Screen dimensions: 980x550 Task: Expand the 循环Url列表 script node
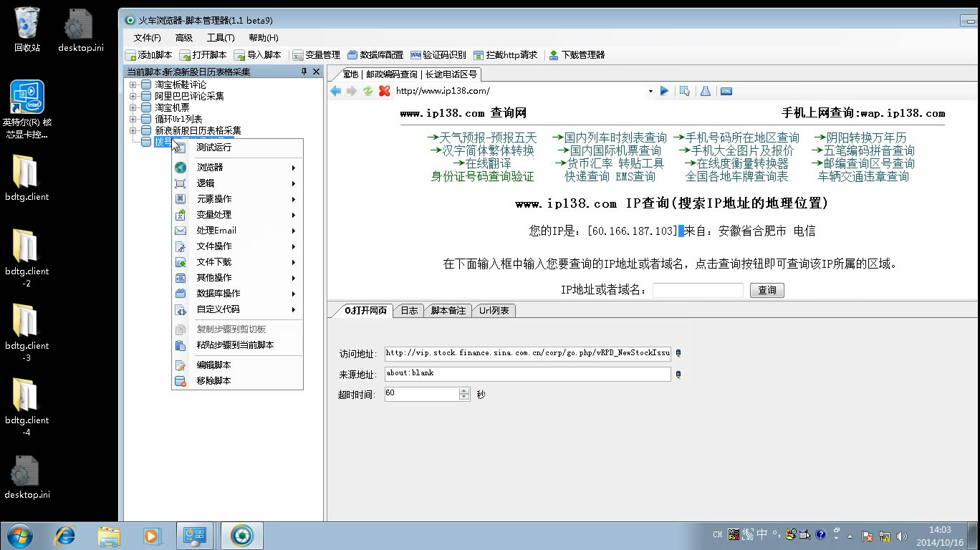pos(133,120)
